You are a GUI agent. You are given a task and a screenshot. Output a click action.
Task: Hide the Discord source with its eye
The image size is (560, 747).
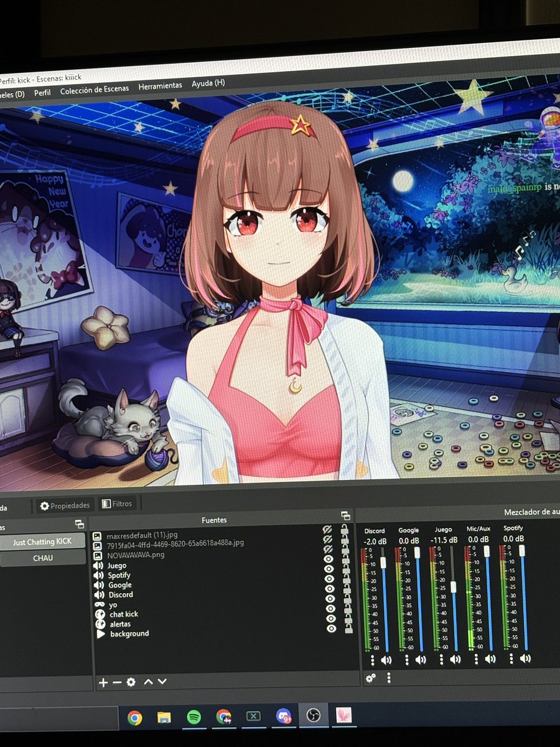[330, 589]
